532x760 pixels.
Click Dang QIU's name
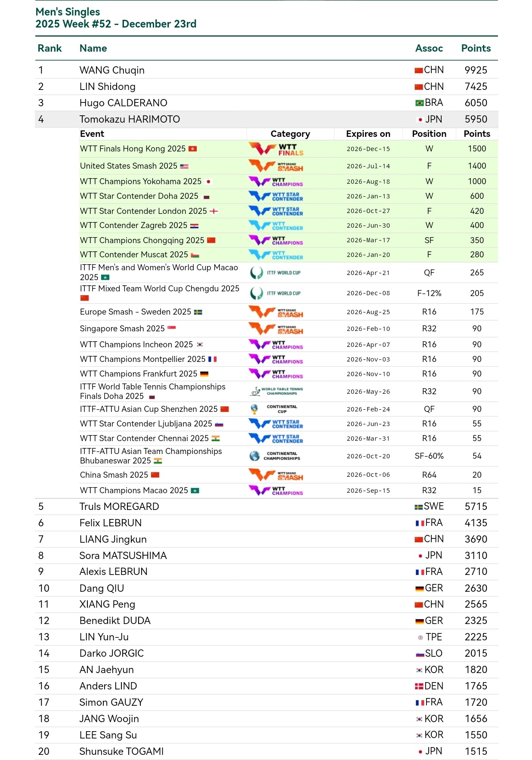[102, 588]
